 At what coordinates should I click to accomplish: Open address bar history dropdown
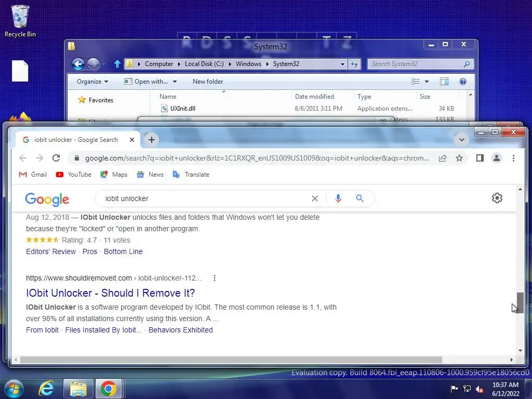[342, 64]
